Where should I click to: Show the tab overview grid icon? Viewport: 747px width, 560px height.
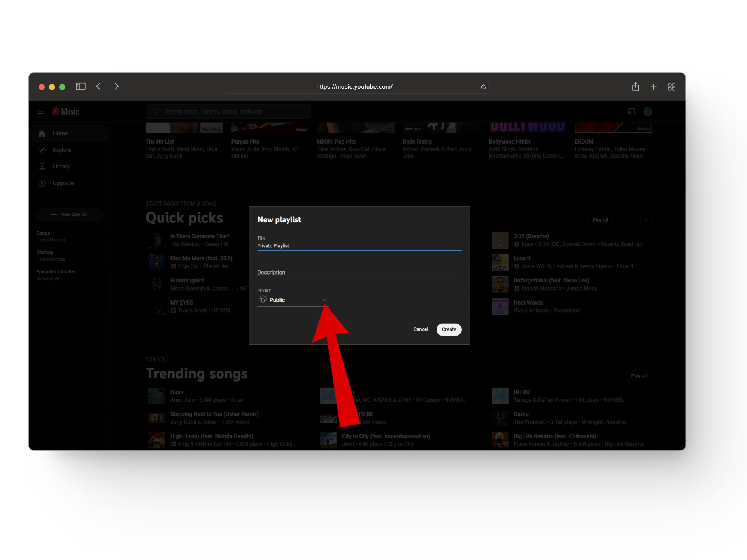click(x=672, y=87)
